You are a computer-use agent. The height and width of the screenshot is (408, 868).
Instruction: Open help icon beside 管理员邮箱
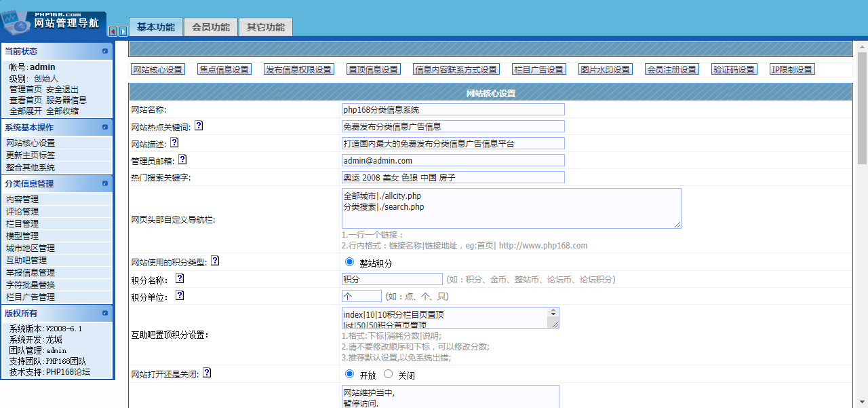pos(182,160)
